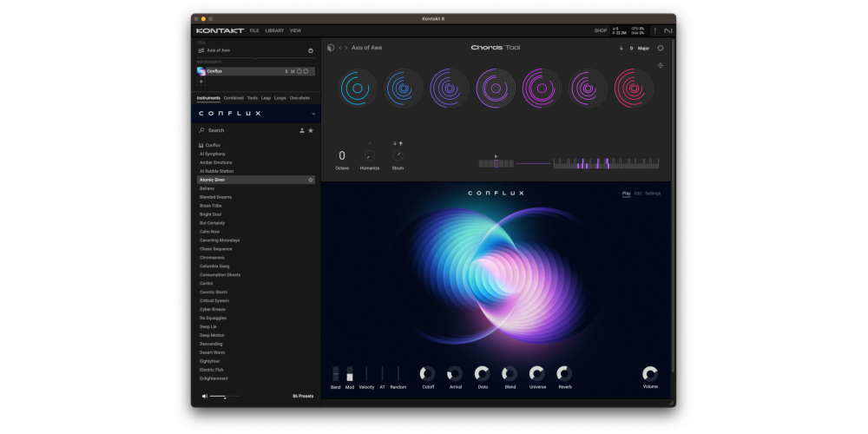Select the At Rubble Station preset
The height and width of the screenshot is (434, 868).
click(x=216, y=171)
